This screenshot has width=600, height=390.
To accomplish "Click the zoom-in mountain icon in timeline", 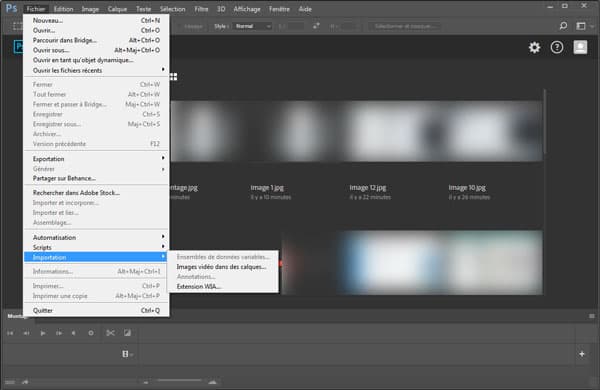I will point(213,382).
